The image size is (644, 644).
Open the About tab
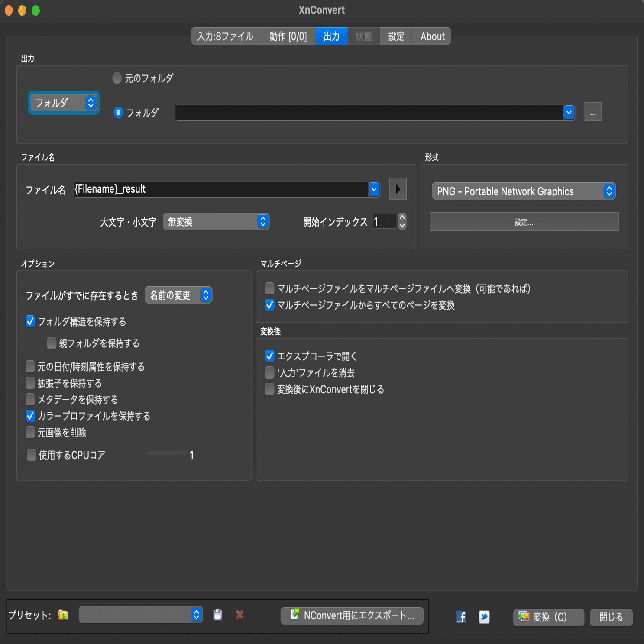[x=432, y=36]
